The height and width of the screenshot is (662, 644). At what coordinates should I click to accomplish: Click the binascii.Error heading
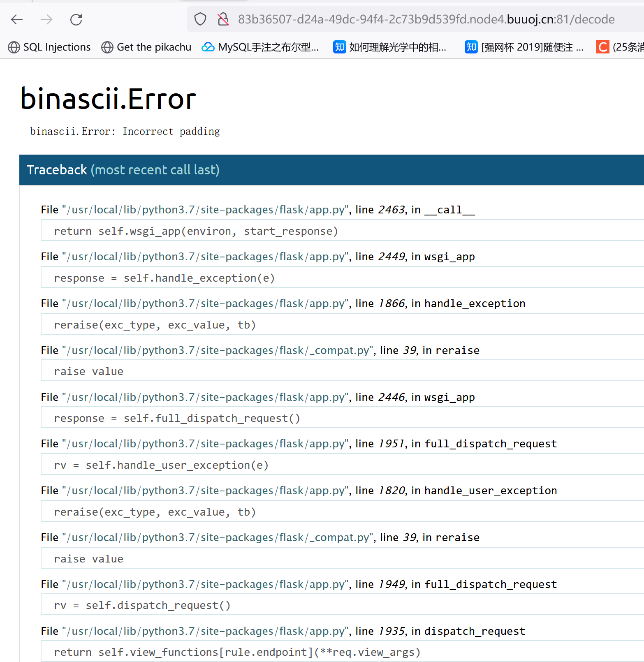[x=109, y=99]
